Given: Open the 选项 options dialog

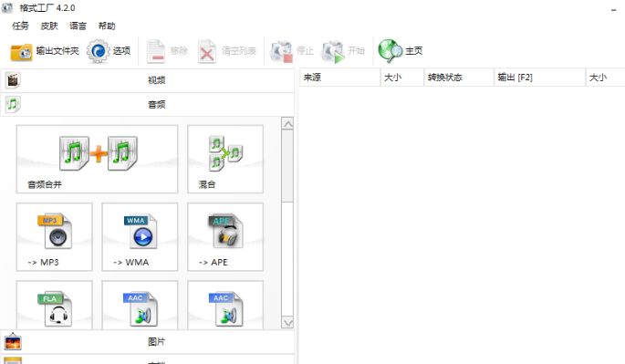Looking at the screenshot, I should point(109,51).
